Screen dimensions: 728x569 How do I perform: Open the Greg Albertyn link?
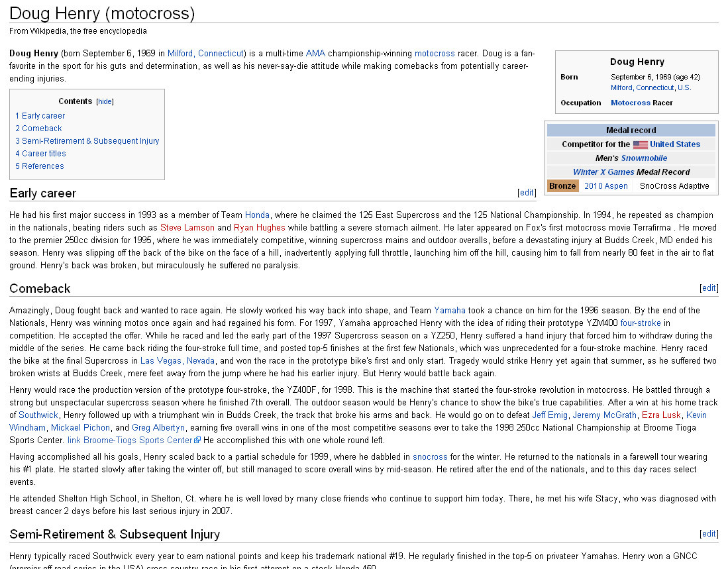click(x=158, y=427)
